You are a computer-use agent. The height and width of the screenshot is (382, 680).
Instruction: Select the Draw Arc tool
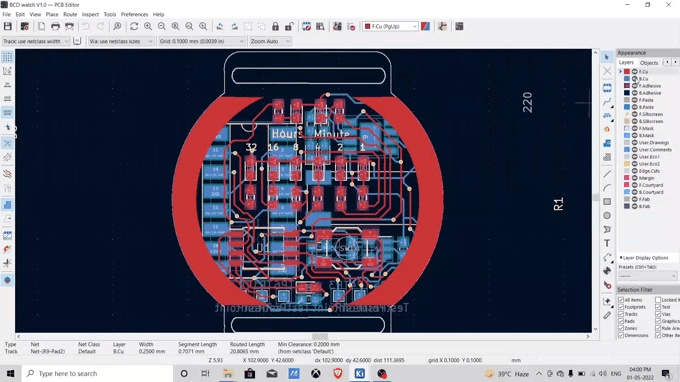[x=607, y=188]
